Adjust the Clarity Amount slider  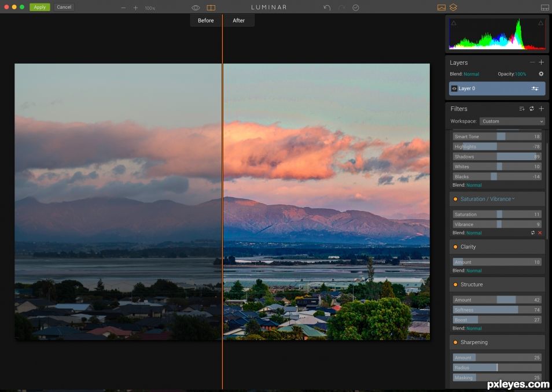coord(497,262)
